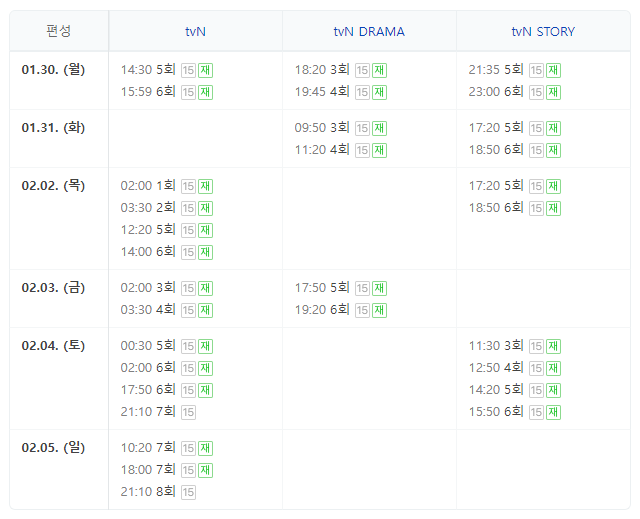
Task: Click the green 재 badge beside 19:20 6회
Action: click(380, 310)
